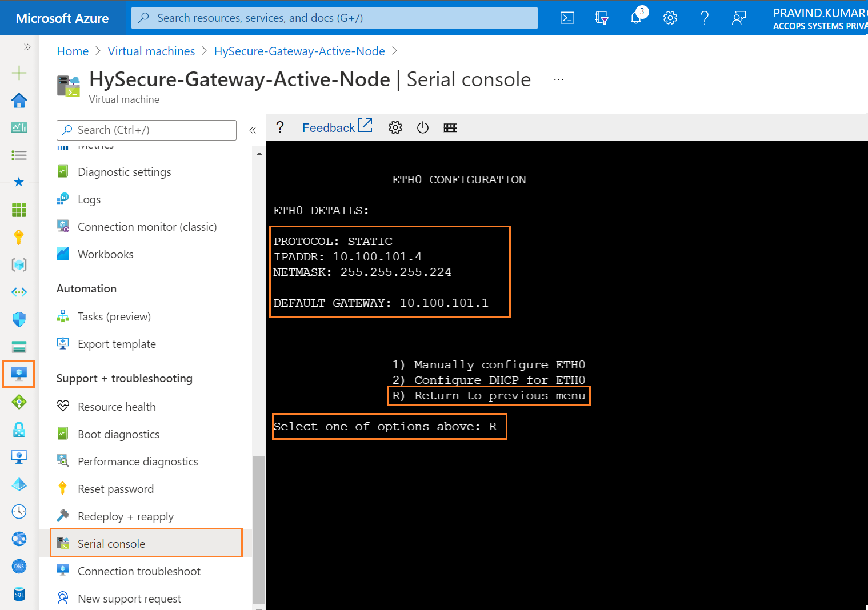Viewport: 868px width, 610px height.
Task: Open the console keyboard commands icon
Action: pyautogui.click(x=450, y=127)
